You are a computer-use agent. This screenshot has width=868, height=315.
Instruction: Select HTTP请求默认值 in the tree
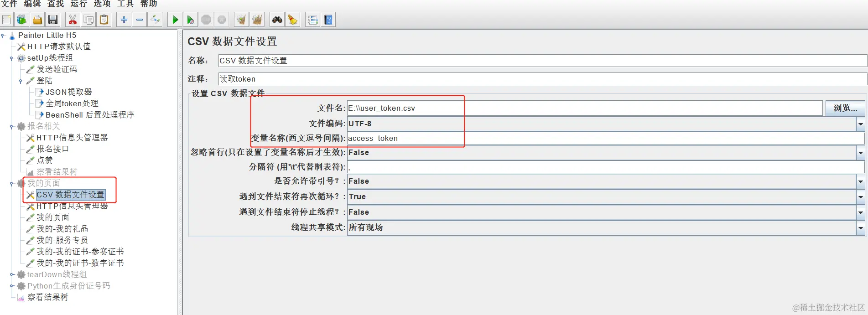click(x=58, y=46)
